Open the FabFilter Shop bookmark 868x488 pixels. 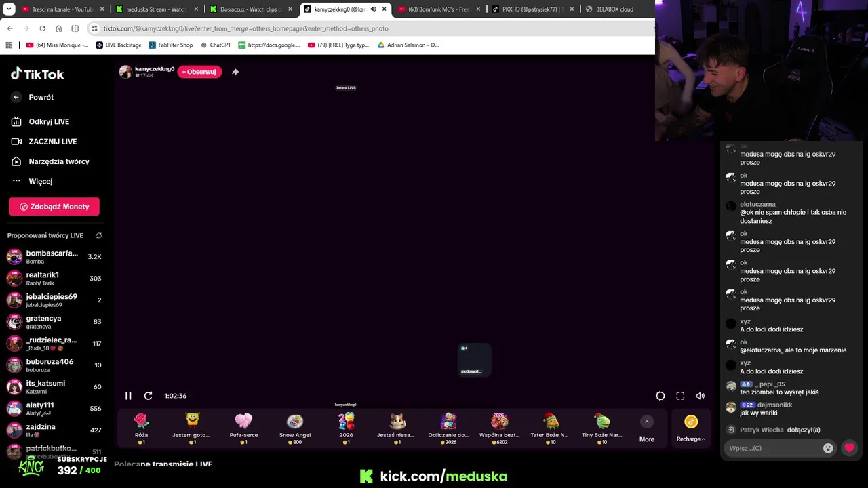coord(170,45)
